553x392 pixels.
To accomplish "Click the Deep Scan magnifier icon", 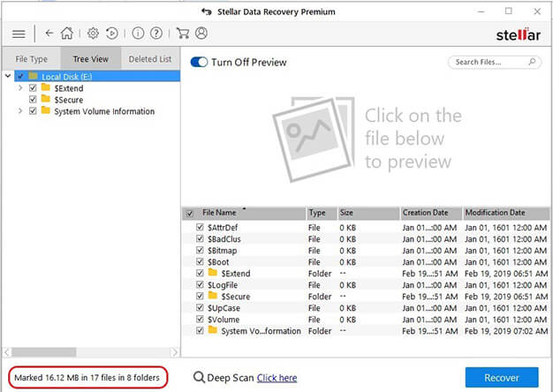I will pyautogui.click(x=199, y=377).
